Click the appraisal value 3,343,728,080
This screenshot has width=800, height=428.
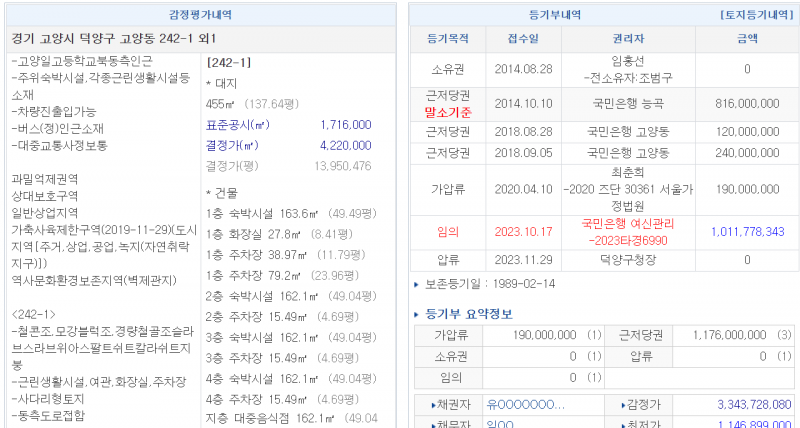745,405
